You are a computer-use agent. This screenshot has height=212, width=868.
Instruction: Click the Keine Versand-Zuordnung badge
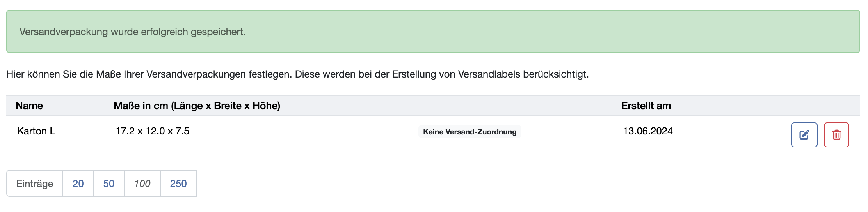coord(470,132)
